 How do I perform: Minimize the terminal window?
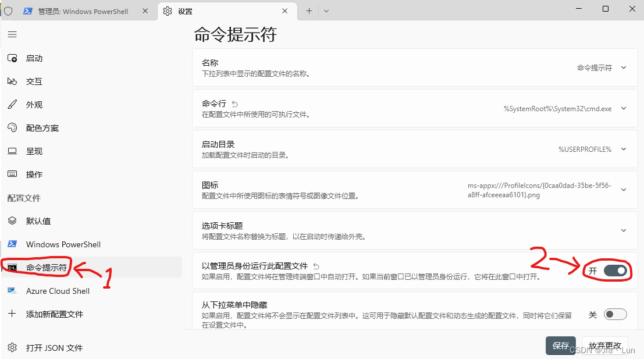(x=579, y=9)
